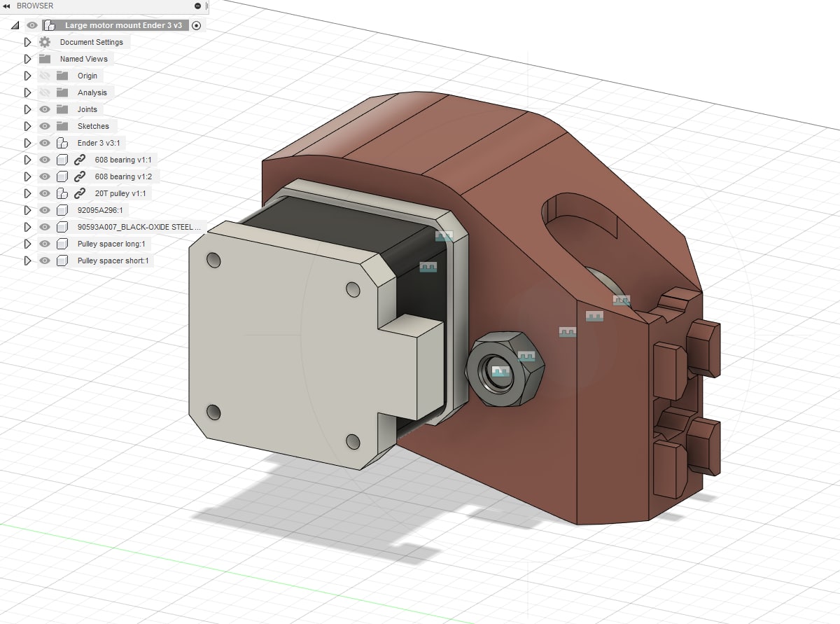Click the Browser panel minus button
840x624 pixels.
[198, 6]
